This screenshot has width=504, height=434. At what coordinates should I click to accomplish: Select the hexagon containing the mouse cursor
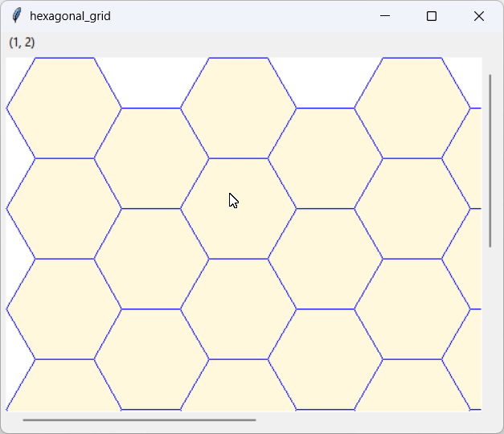(x=238, y=209)
